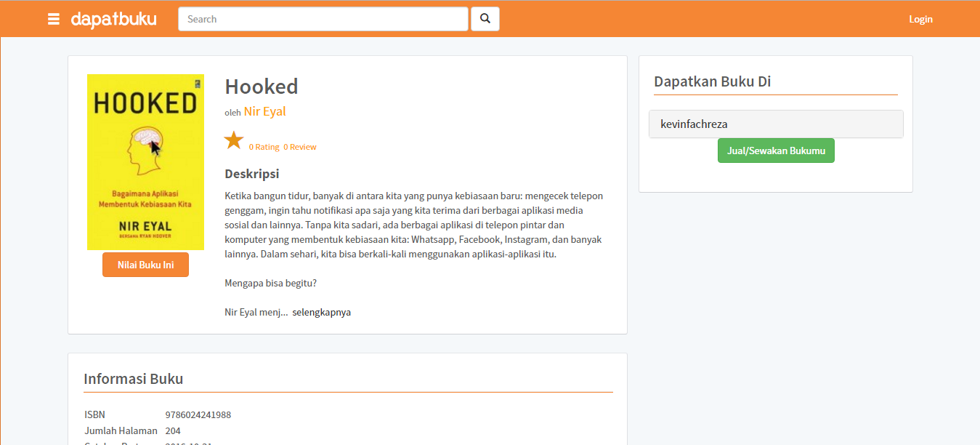Viewport: 980px width, 445px height.
Task: Expand description with selengkapnya
Action: 321,313
